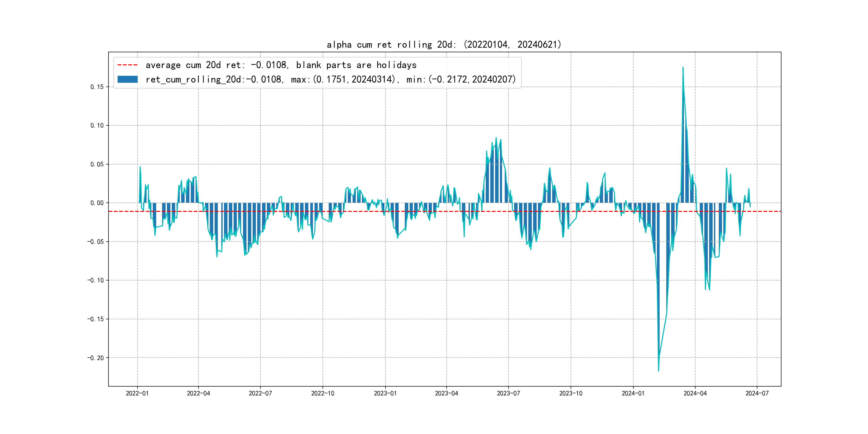This screenshot has width=868, height=434.
Task: Click the red dashed legend line sample
Action: click(127, 65)
